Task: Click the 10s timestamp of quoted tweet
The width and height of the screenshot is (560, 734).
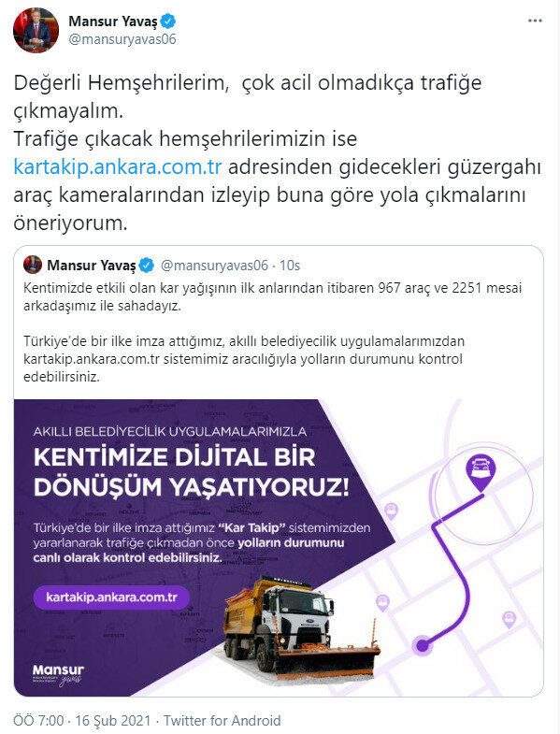Action: pos(290,266)
